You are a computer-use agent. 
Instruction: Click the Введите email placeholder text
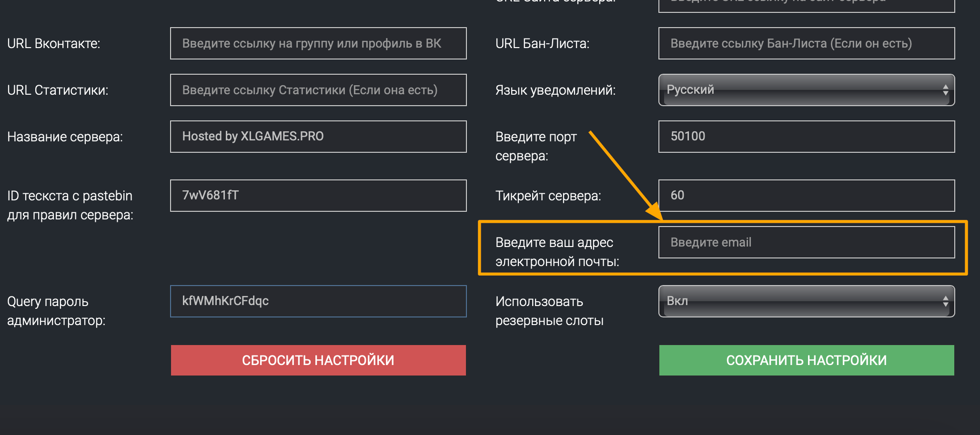pos(711,242)
